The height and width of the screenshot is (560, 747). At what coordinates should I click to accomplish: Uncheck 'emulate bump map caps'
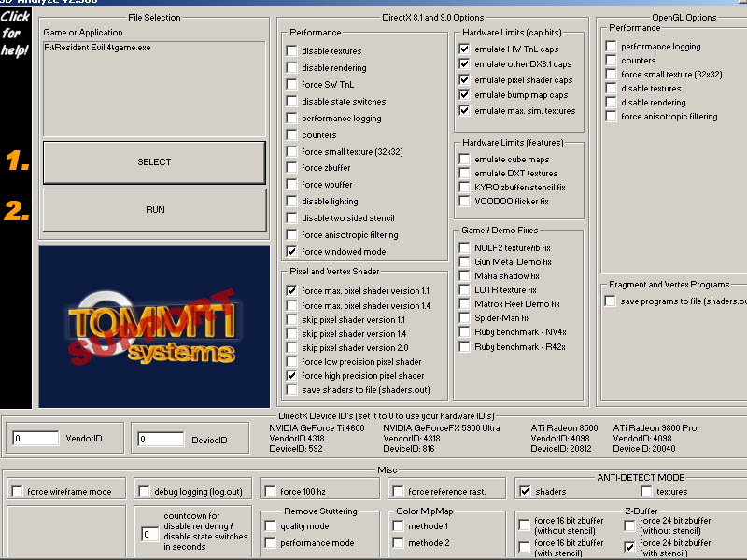464,95
